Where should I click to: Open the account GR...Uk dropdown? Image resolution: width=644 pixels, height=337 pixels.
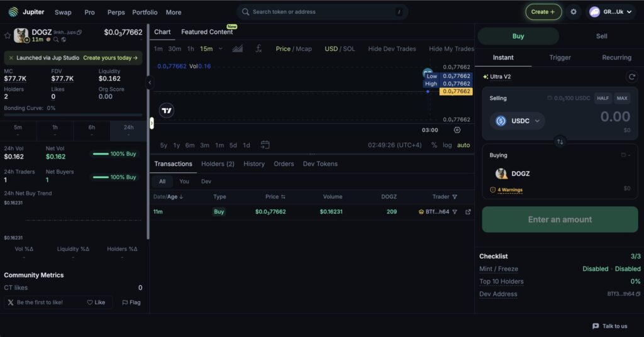(x=611, y=12)
